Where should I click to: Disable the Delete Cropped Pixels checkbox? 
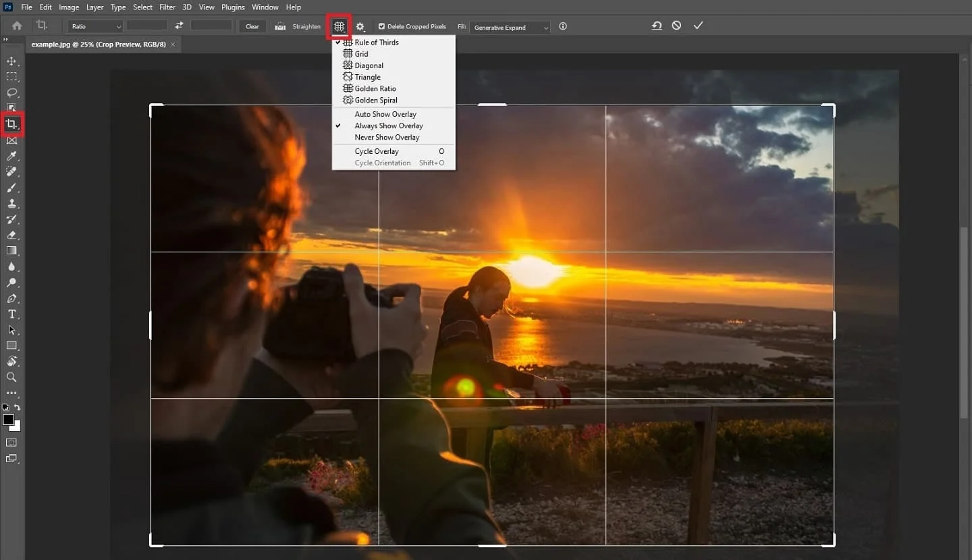click(x=383, y=26)
